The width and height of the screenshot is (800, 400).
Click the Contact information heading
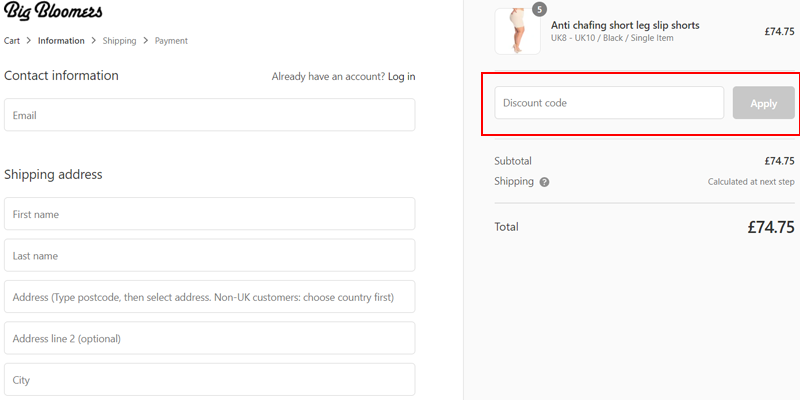click(61, 76)
